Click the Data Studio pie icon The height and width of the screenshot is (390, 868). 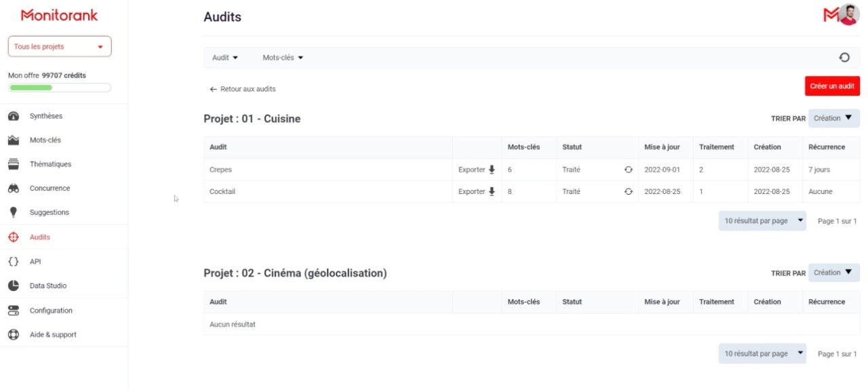(14, 286)
